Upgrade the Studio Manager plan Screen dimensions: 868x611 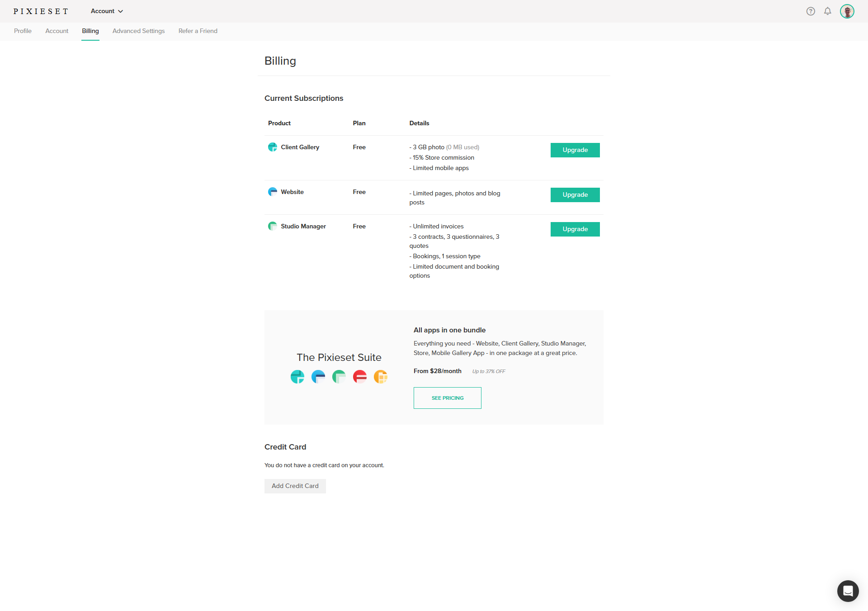575,229
